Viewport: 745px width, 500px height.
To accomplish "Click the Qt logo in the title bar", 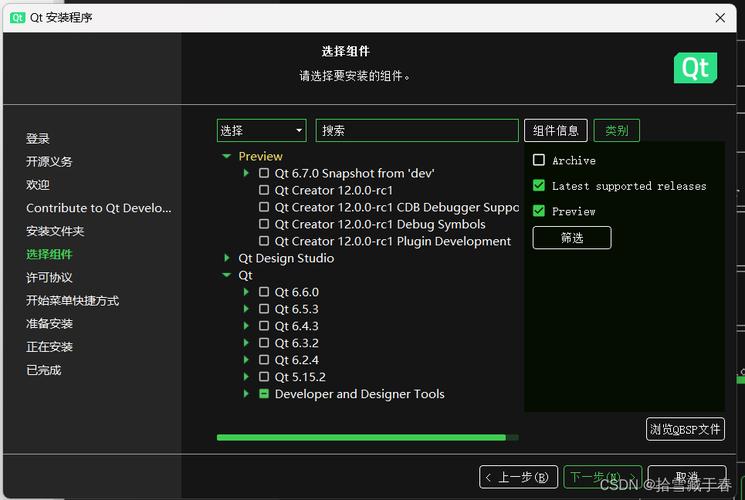I will point(18,18).
